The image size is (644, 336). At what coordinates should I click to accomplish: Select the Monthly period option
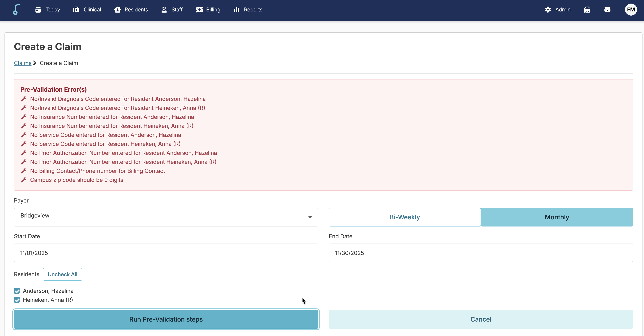tap(556, 217)
